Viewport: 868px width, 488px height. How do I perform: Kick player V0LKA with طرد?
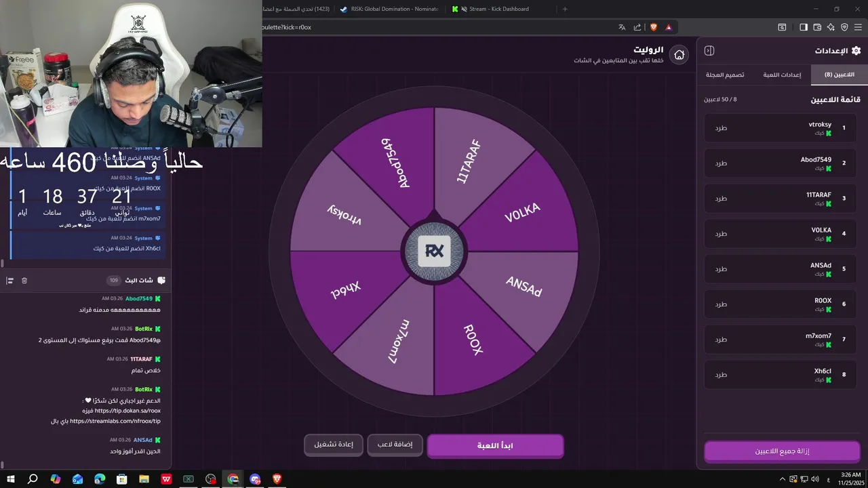[721, 234]
